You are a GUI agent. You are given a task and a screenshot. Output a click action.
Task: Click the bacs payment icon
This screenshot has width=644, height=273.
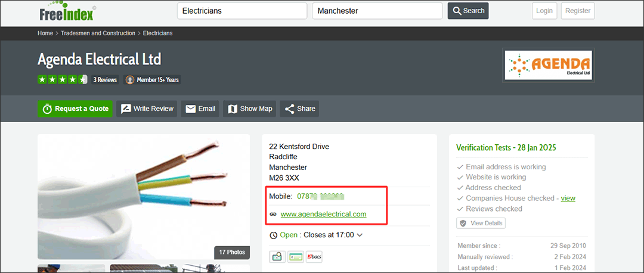click(x=314, y=257)
